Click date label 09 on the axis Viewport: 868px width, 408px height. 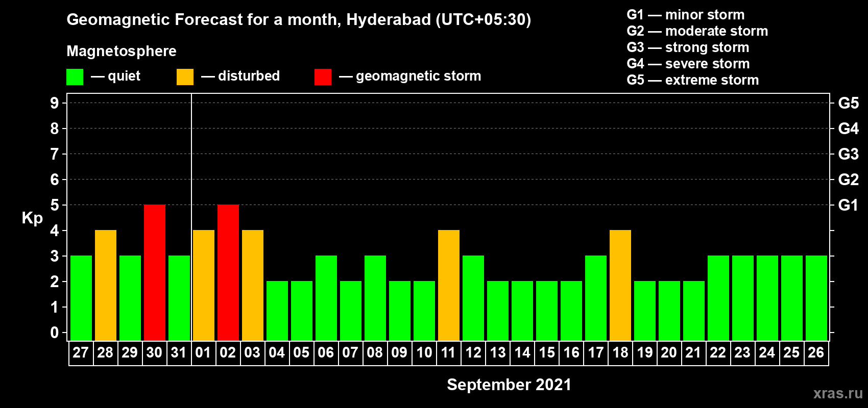(x=399, y=352)
